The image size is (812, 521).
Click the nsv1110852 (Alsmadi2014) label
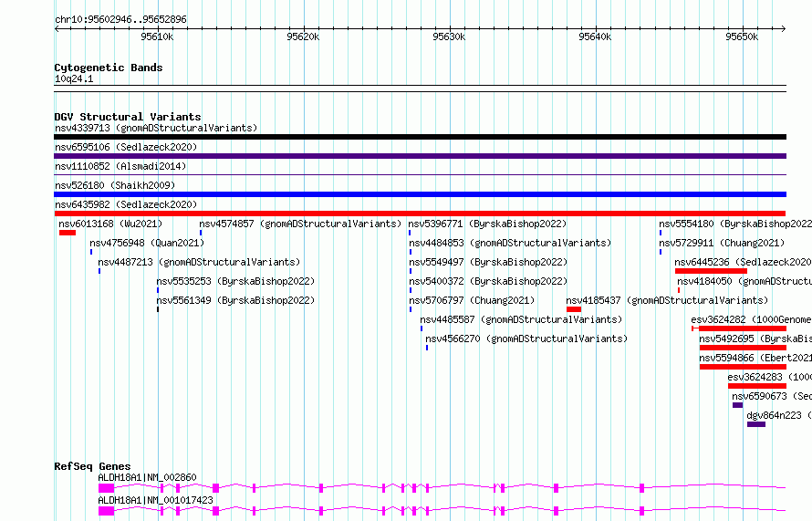120,166
